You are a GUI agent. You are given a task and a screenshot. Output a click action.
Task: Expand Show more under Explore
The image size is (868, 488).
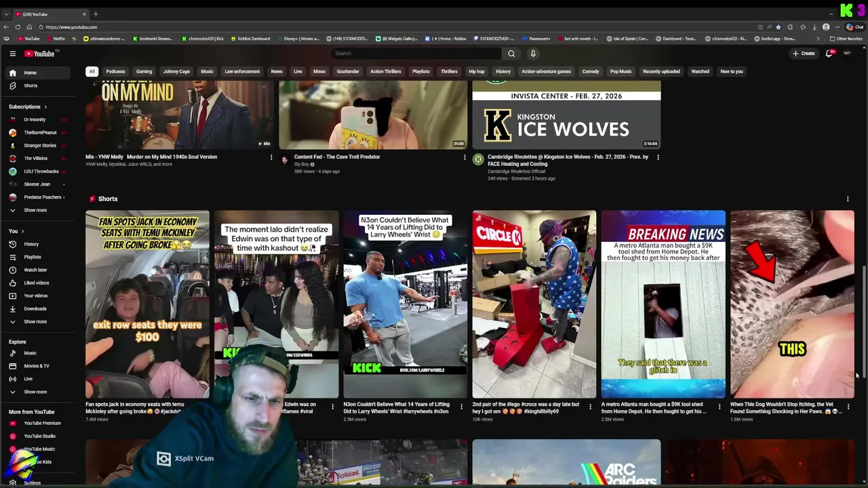[39, 392]
